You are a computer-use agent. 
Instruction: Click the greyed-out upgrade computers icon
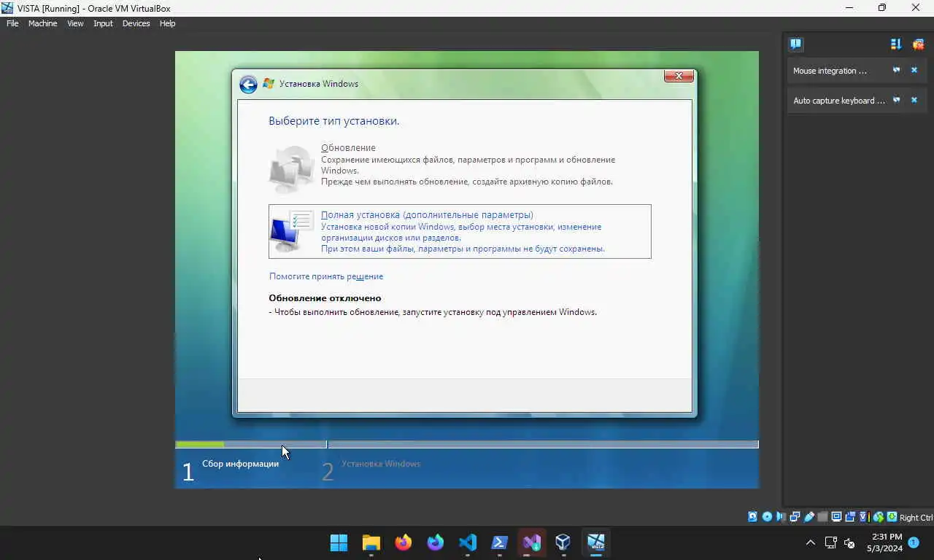click(292, 168)
